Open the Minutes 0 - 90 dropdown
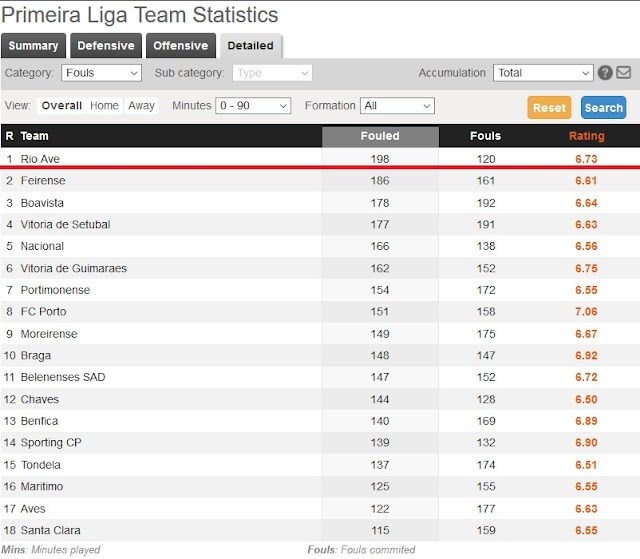This screenshot has width=640, height=559. point(253,106)
